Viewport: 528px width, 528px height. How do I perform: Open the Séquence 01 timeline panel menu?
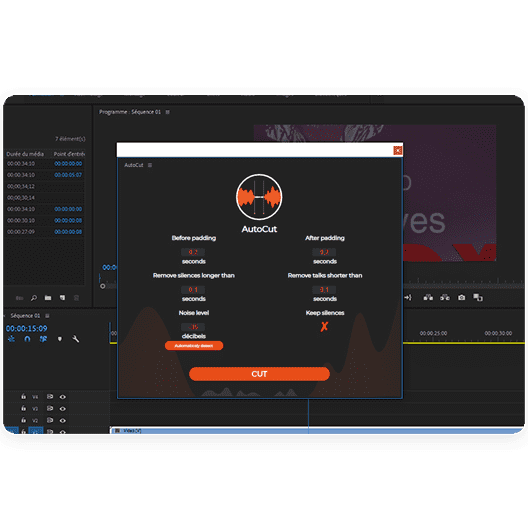click(47, 316)
